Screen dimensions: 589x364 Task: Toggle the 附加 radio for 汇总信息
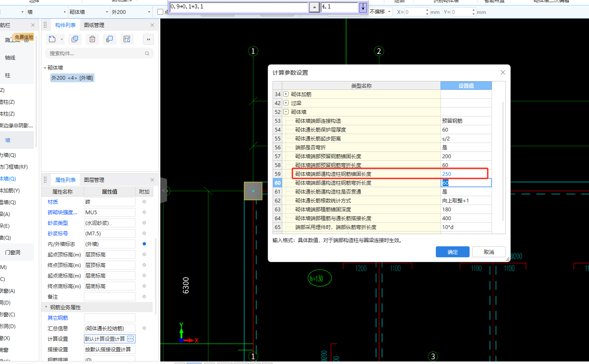(x=144, y=328)
